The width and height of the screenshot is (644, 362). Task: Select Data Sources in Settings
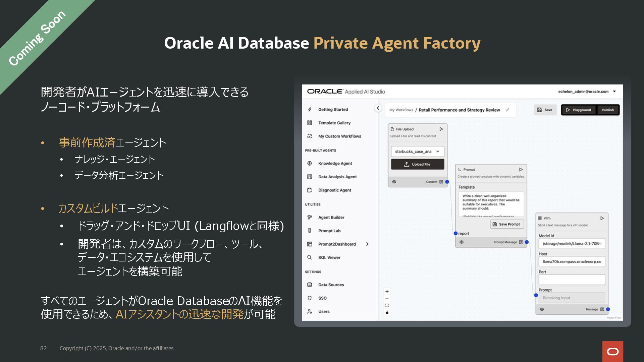331,285
